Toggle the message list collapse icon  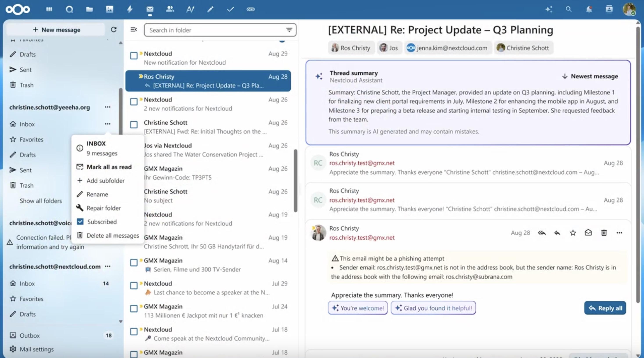point(134,30)
